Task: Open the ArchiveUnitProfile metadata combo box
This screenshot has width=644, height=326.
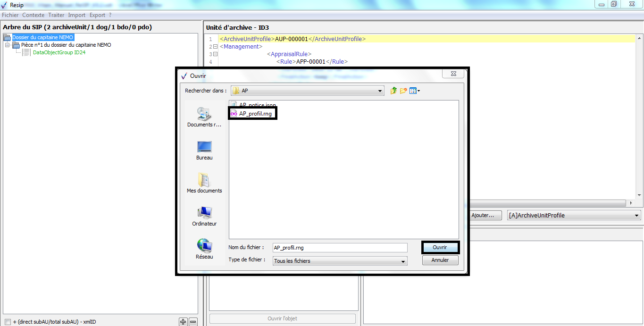Action: [636, 216]
